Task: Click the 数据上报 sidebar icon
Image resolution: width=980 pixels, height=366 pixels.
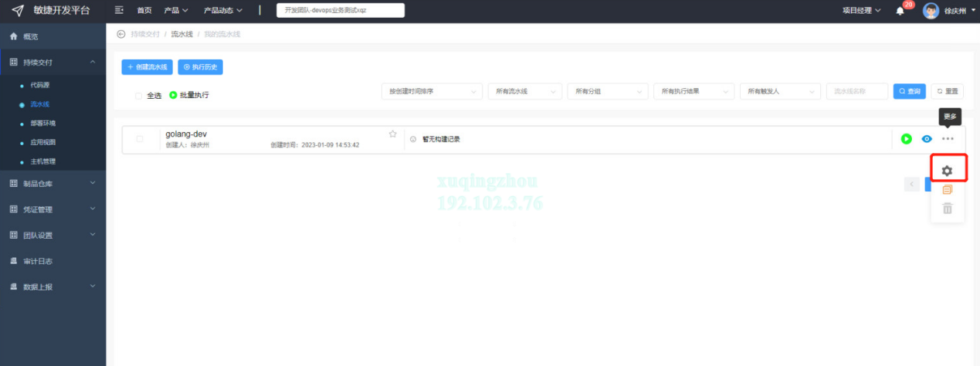Action: 14,286
